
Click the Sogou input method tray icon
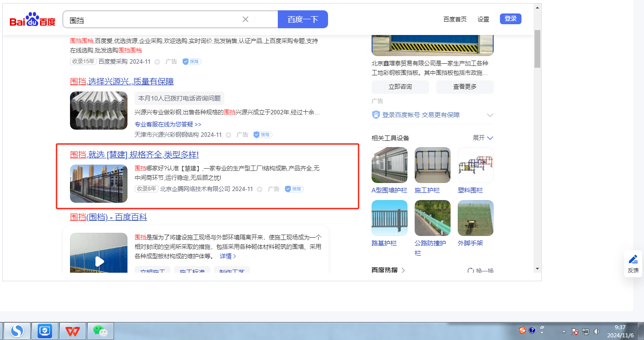522,330
